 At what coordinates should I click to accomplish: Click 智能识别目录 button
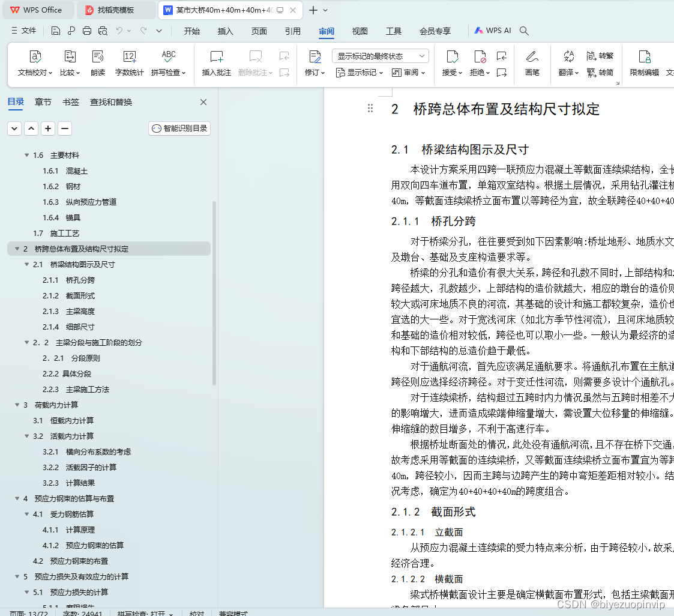coord(179,128)
